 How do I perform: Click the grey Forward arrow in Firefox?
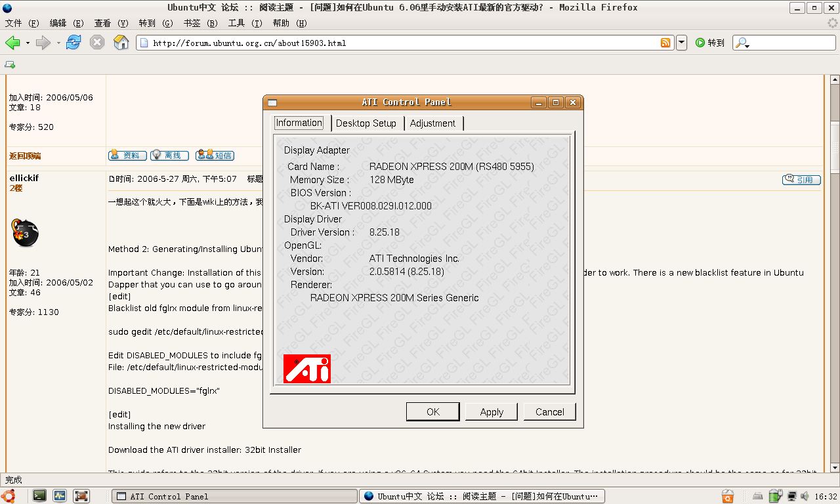[x=43, y=43]
